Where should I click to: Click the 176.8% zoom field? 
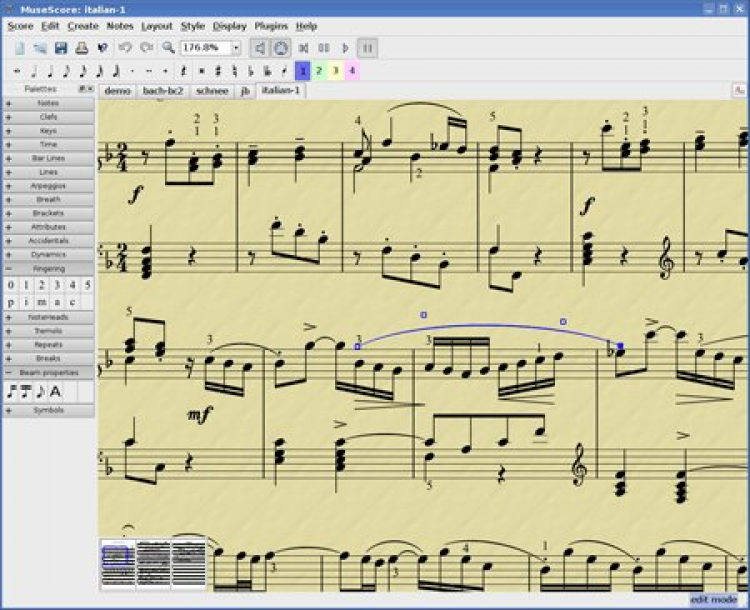click(x=206, y=48)
